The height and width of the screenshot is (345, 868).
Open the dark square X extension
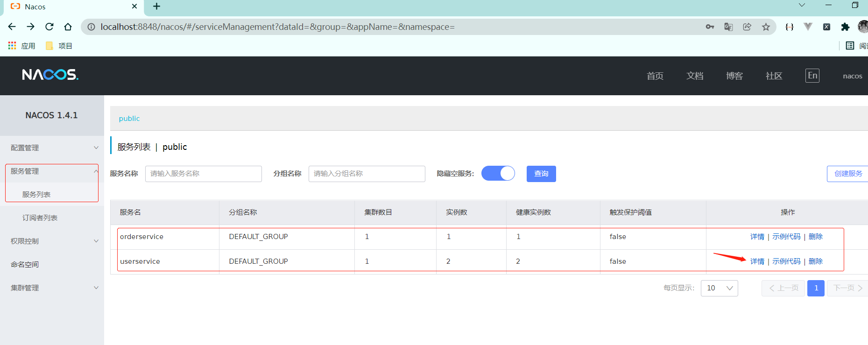tap(826, 27)
